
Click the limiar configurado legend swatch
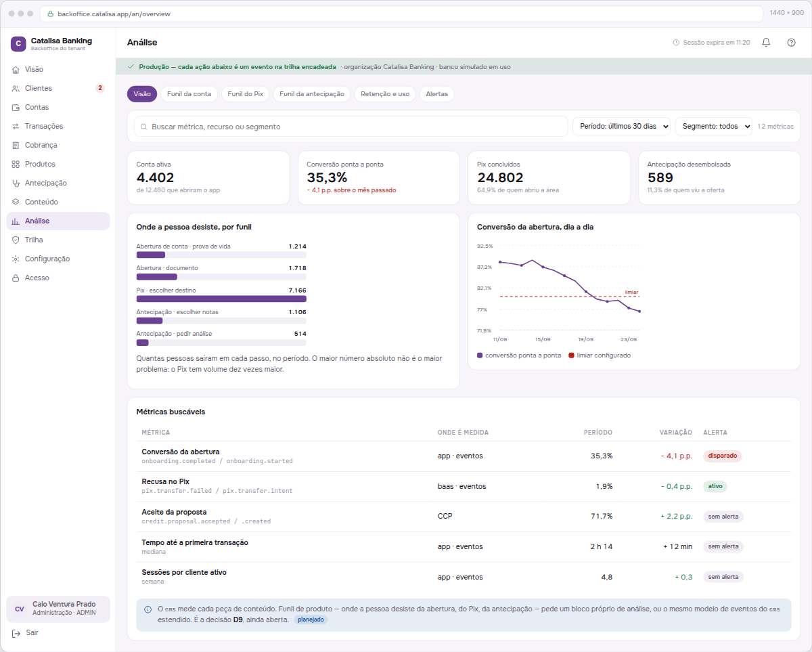point(571,355)
